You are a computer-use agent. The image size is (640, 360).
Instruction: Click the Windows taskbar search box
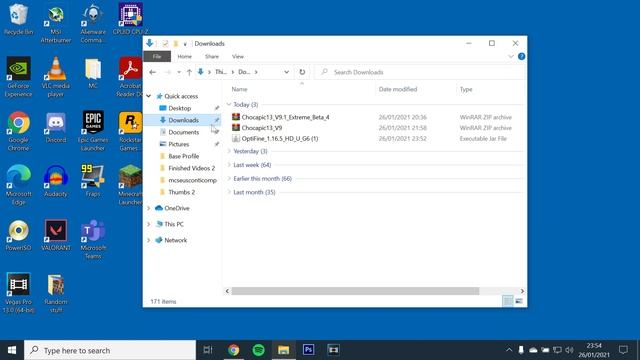(110, 350)
